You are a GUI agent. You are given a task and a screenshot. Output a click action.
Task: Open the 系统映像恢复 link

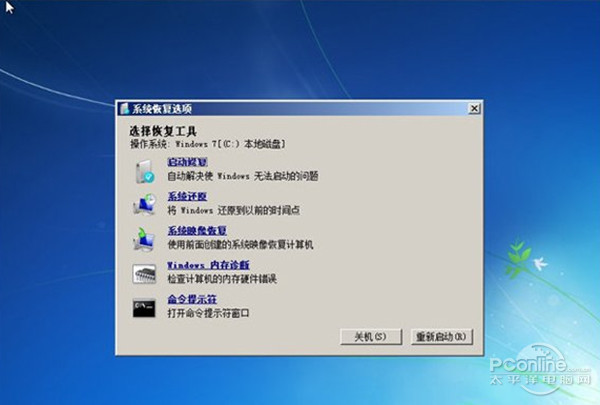click(x=197, y=230)
